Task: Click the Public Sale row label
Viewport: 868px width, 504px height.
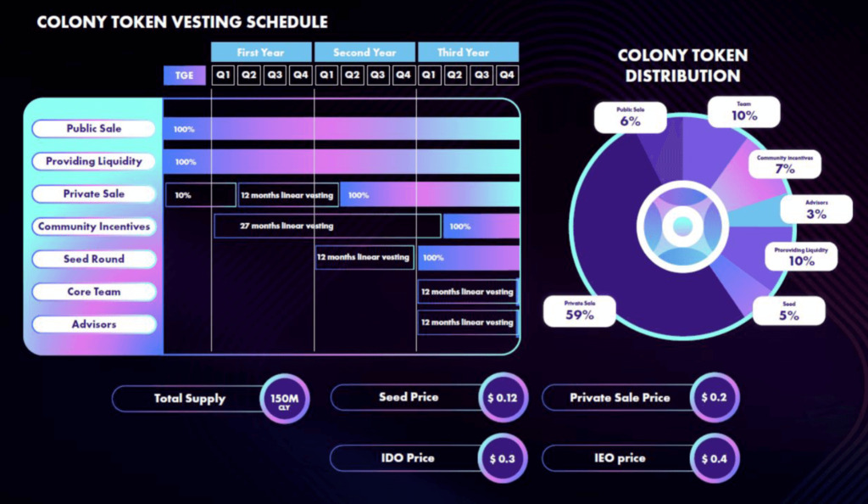Action: (x=93, y=128)
